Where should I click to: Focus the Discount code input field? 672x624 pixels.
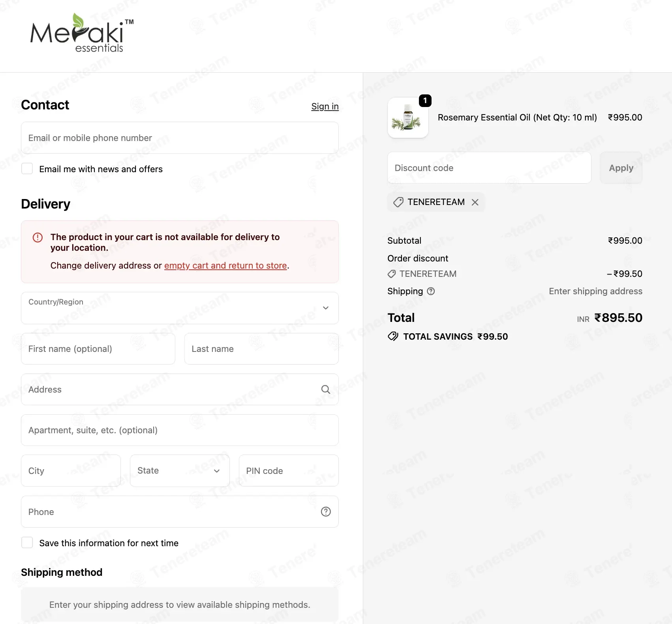(x=489, y=168)
